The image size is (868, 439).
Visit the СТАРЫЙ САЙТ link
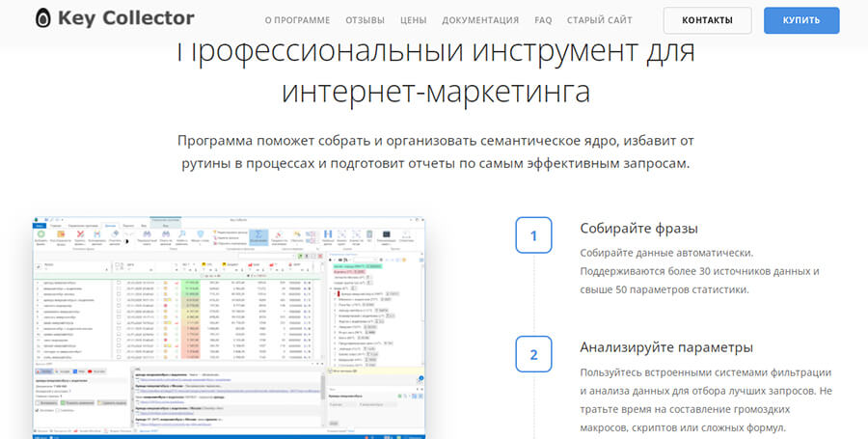(600, 20)
